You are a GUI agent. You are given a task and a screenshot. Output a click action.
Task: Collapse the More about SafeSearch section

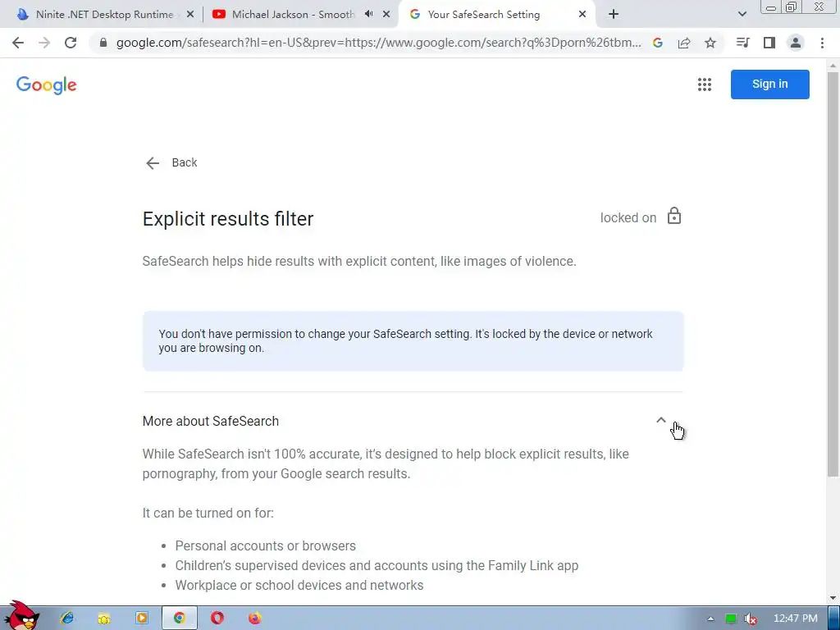(x=661, y=421)
